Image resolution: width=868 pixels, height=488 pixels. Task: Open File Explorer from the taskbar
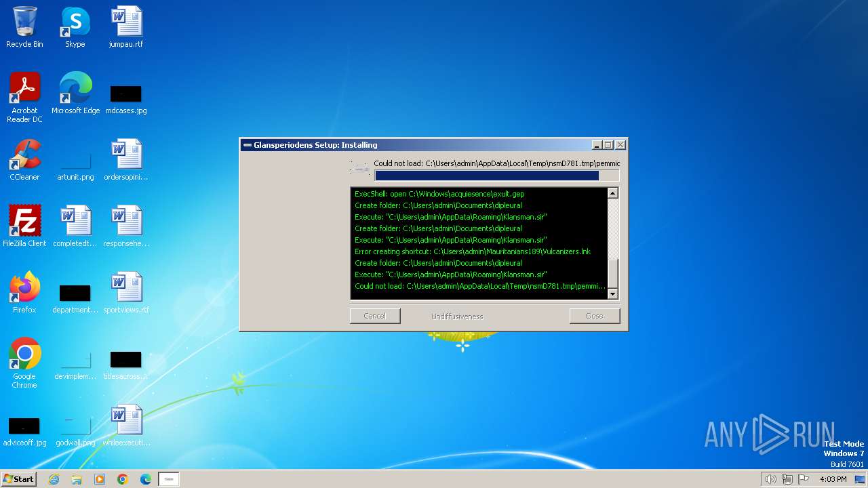point(77,479)
